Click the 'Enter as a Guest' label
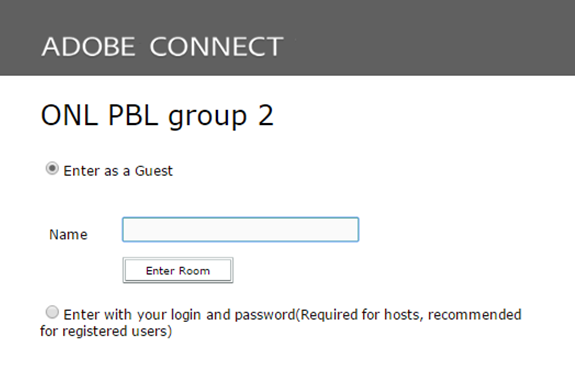575x370 pixels. [x=118, y=171]
